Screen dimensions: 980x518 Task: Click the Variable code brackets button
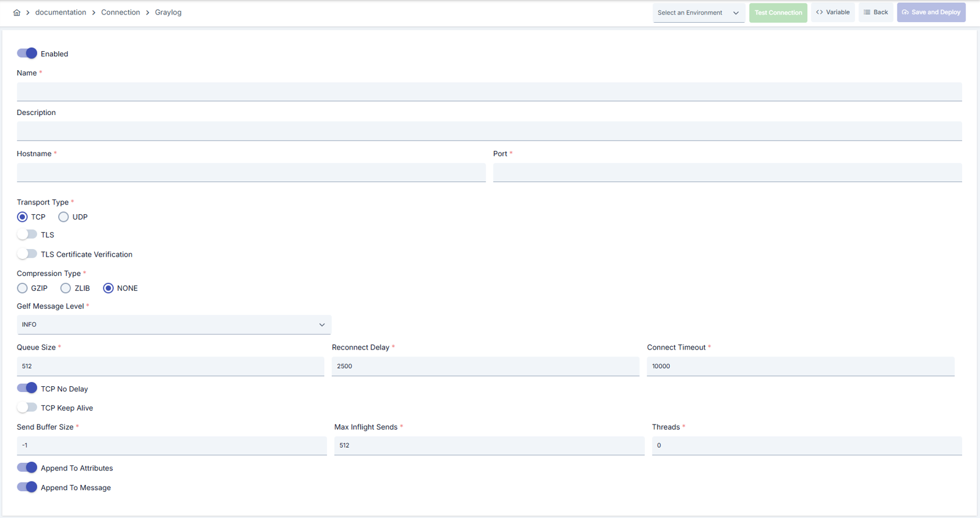coord(832,12)
